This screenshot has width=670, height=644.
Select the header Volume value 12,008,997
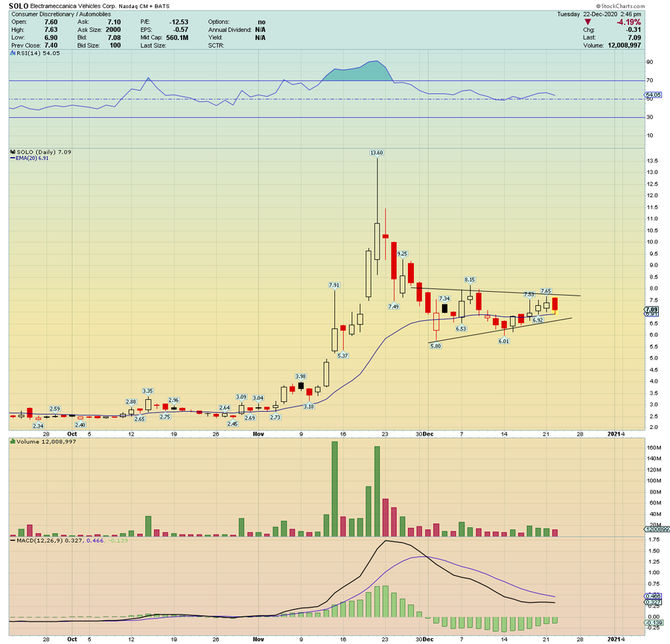(625, 45)
